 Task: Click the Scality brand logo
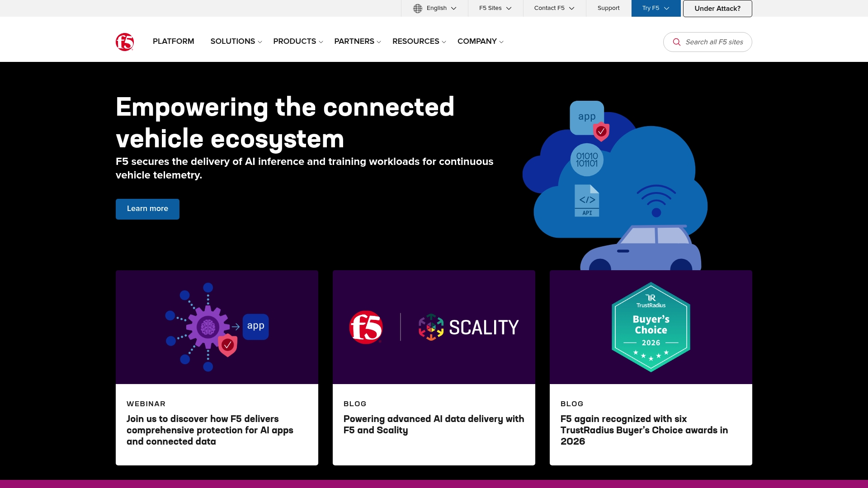tap(468, 327)
